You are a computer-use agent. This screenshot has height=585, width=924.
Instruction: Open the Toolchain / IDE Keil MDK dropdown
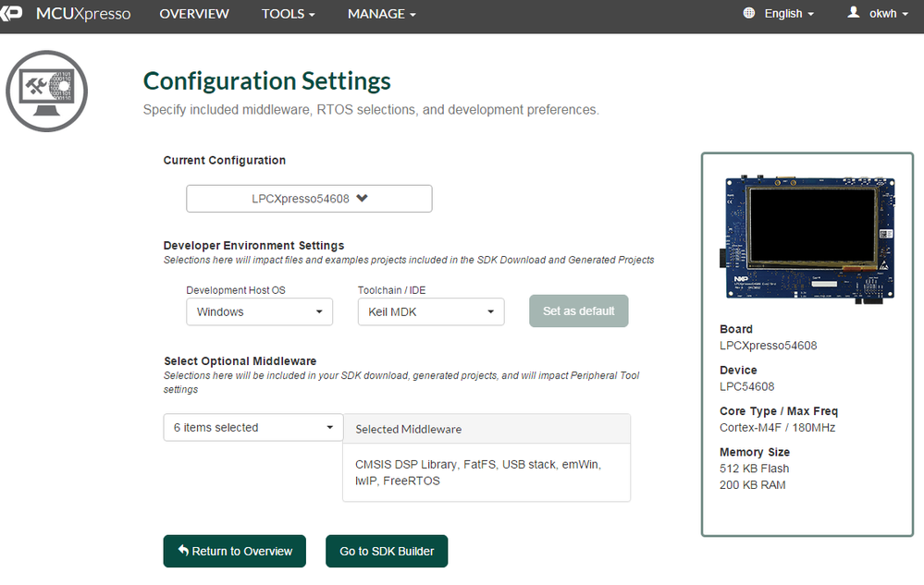click(431, 312)
